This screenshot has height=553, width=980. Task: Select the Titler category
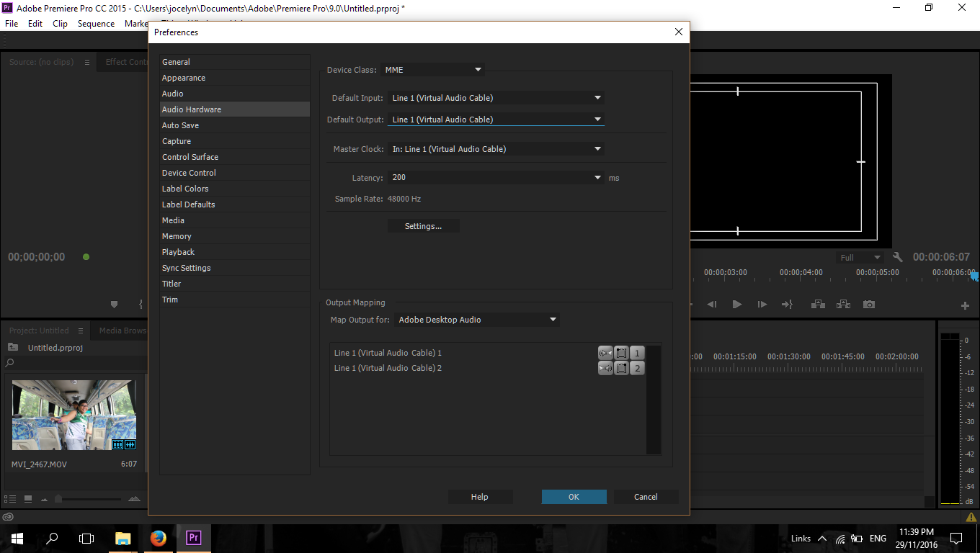point(235,284)
